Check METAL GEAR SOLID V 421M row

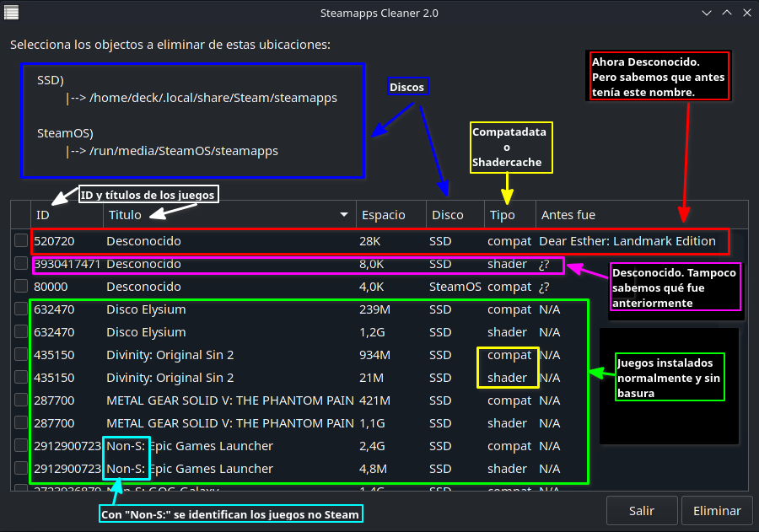[x=21, y=400]
